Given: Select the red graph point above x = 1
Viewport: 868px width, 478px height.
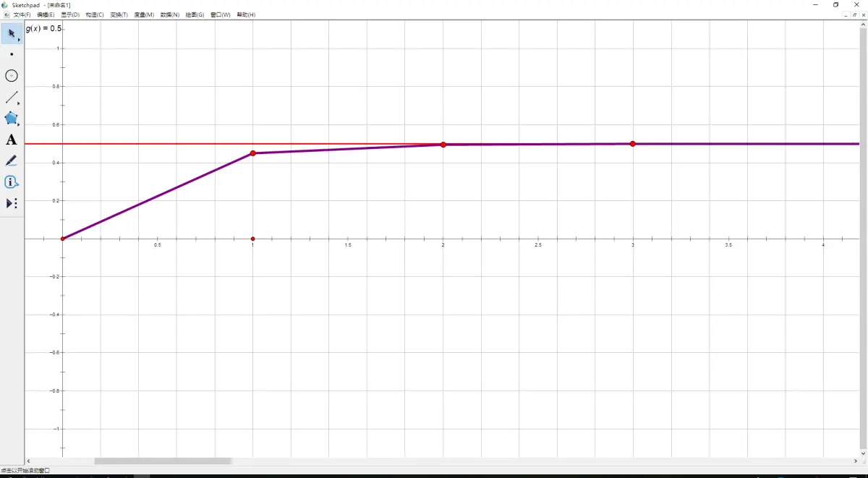Looking at the screenshot, I should (252, 153).
